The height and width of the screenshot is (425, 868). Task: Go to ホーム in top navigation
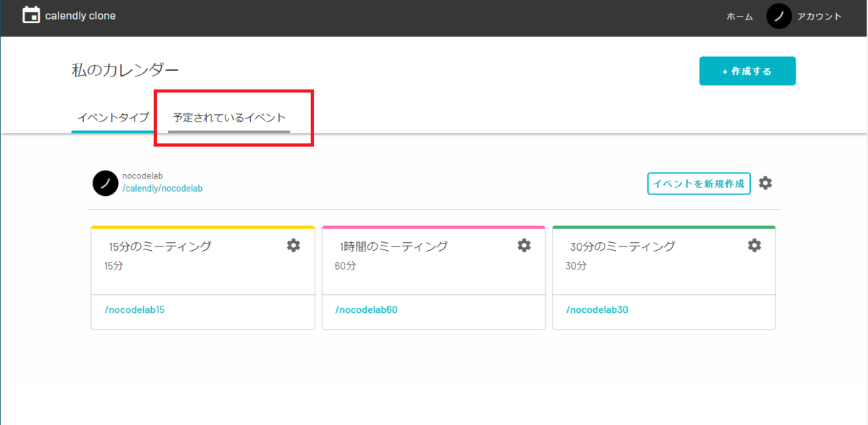pyautogui.click(x=740, y=17)
